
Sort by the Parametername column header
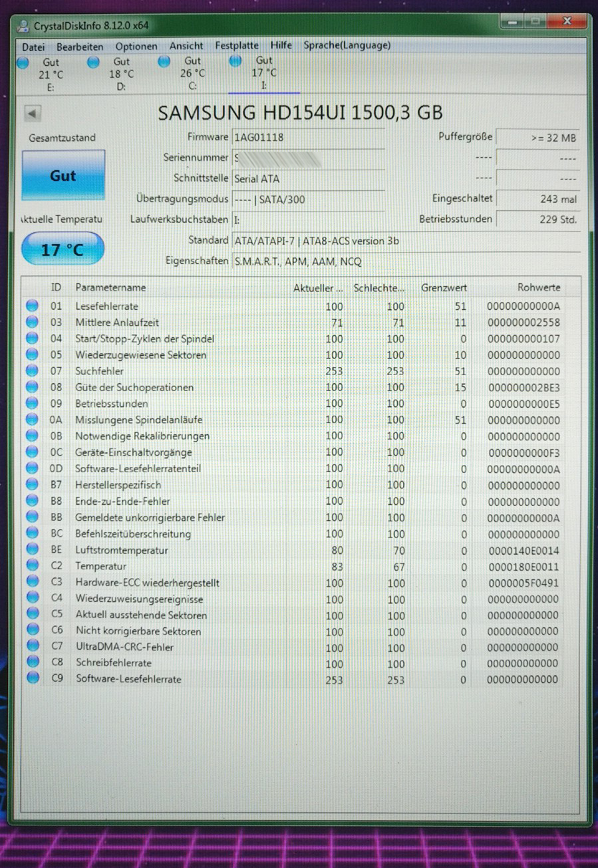click(110, 287)
